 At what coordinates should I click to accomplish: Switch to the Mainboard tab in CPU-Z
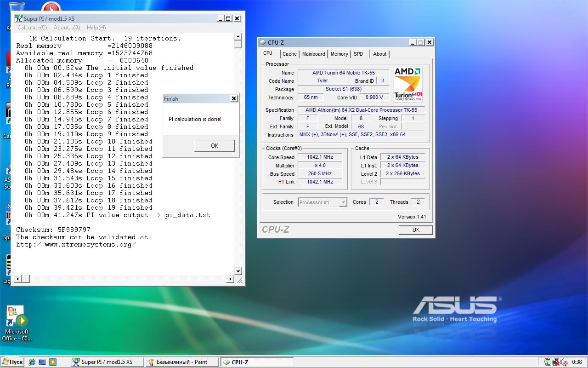314,54
